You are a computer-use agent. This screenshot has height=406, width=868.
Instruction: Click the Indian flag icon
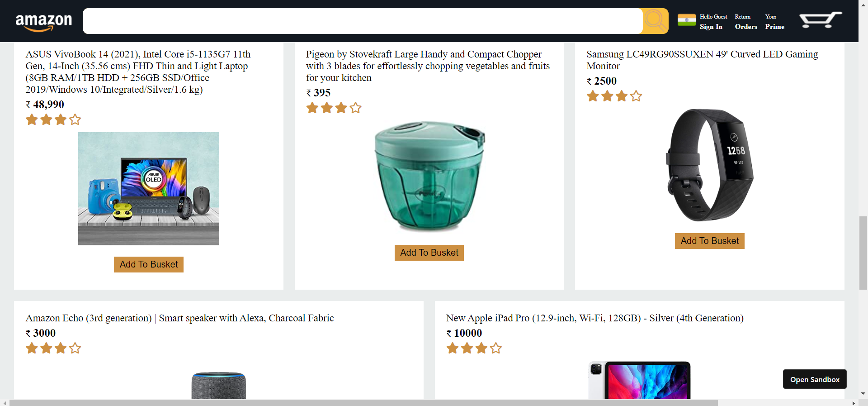(686, 20)
